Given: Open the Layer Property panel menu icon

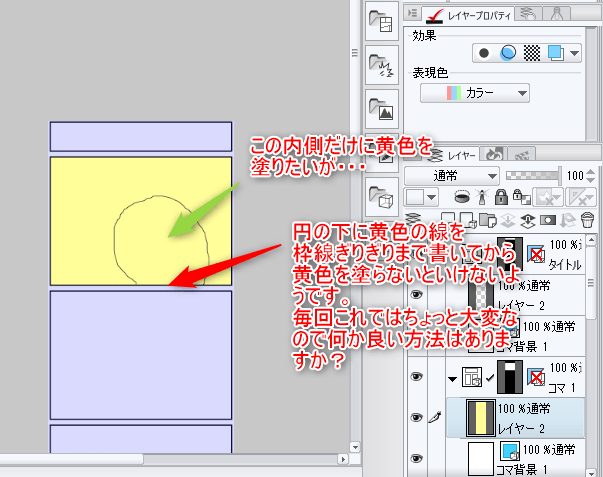Looking at the screenshot, I should pos(412,13).
